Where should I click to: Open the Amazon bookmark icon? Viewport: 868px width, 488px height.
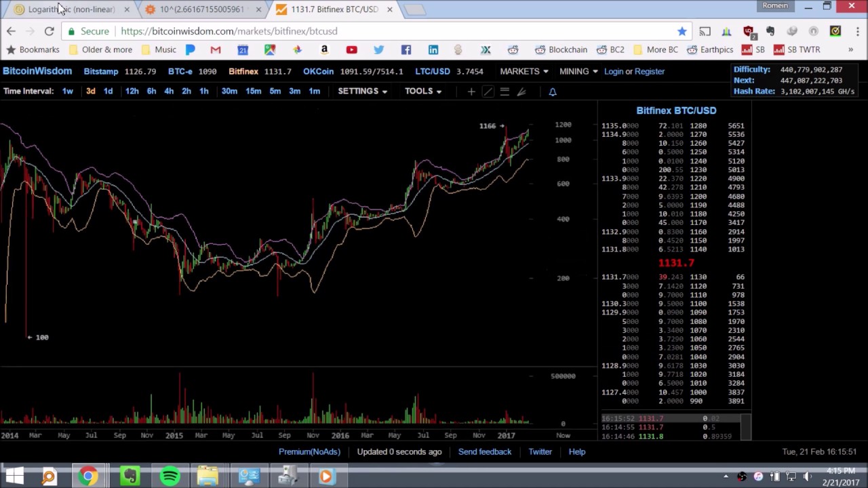pos(324,49)
